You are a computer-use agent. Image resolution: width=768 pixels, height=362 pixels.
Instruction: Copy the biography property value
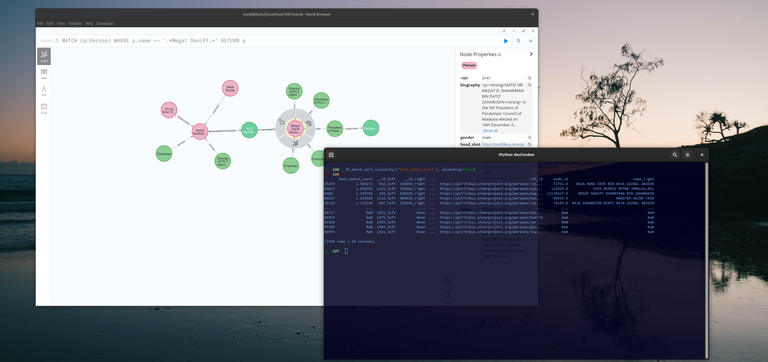[529, 85]
